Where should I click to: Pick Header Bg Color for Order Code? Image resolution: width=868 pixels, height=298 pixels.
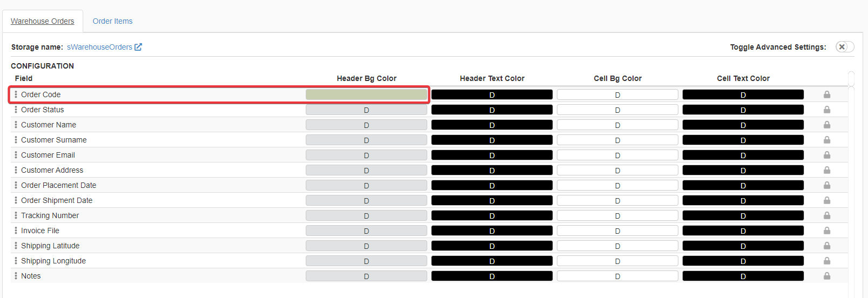point(366,94)
